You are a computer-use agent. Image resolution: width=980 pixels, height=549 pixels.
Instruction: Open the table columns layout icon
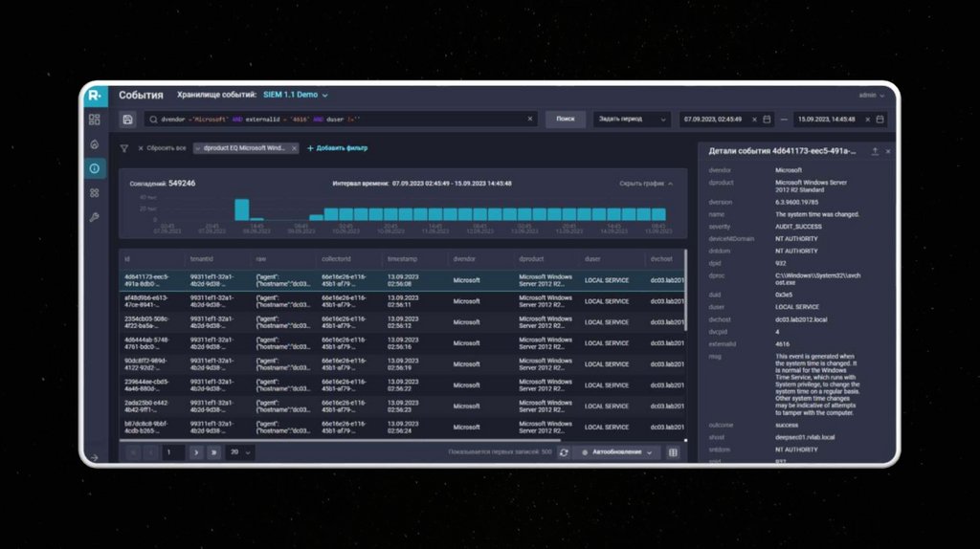pos(673,452)
